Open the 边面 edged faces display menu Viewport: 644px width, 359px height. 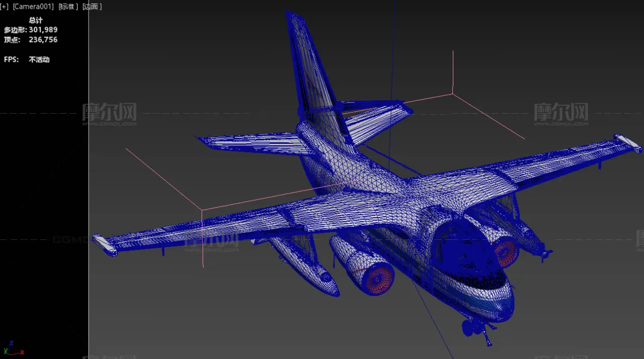click(92, 7)
